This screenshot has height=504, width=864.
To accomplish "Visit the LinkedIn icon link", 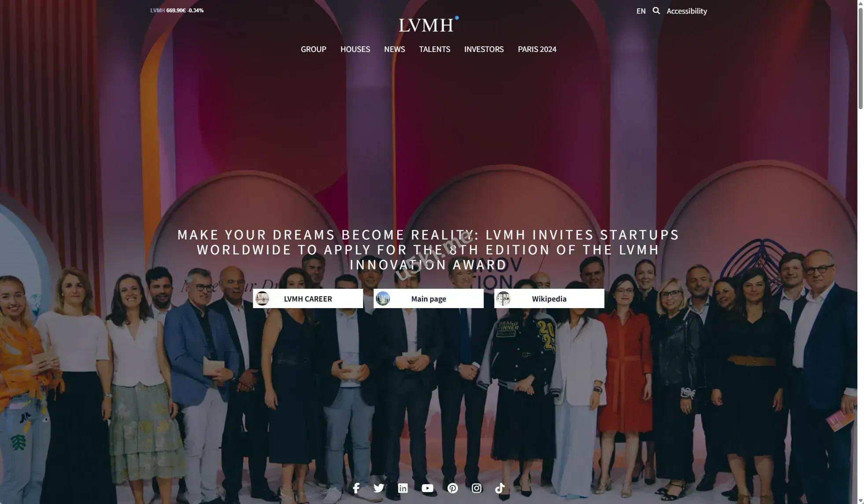I will coord(403,488).
